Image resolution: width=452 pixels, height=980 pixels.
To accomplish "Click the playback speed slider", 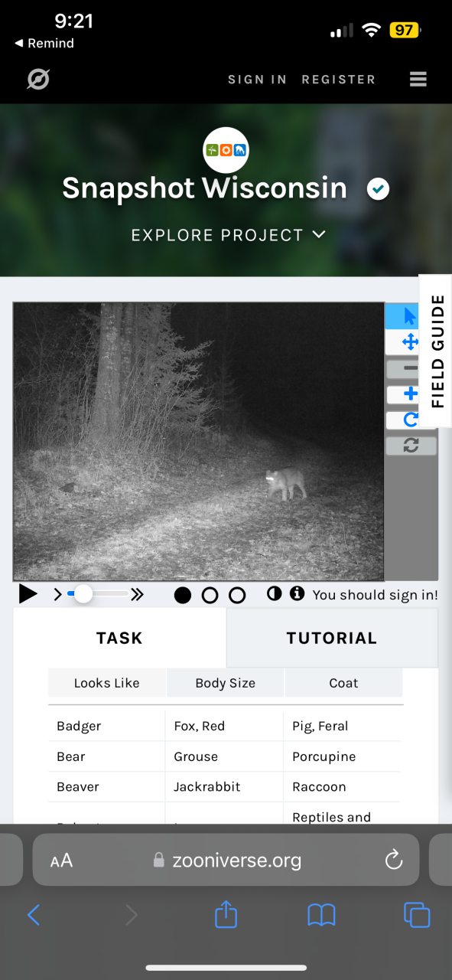I will [x=99, y=593].
